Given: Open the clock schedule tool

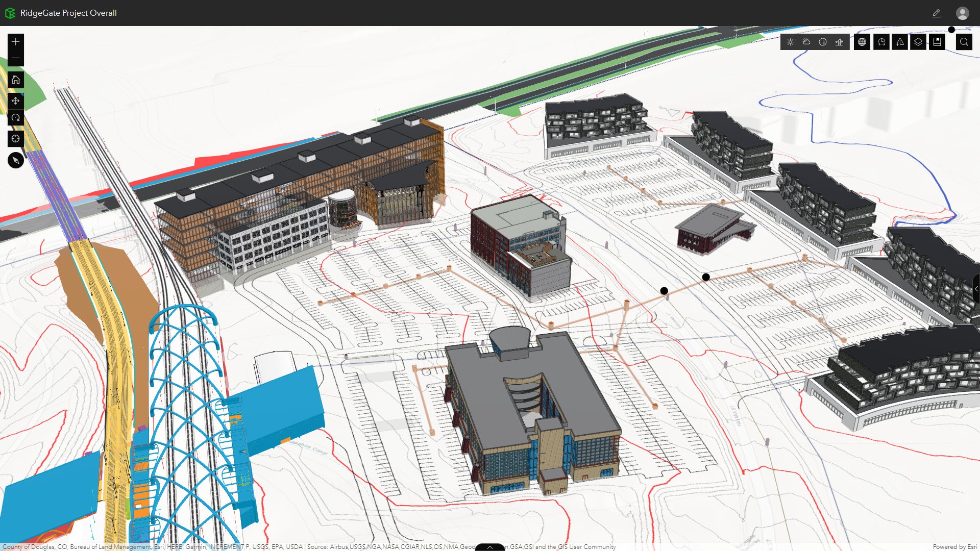Looking at the screenshot, I should (881, 42).
